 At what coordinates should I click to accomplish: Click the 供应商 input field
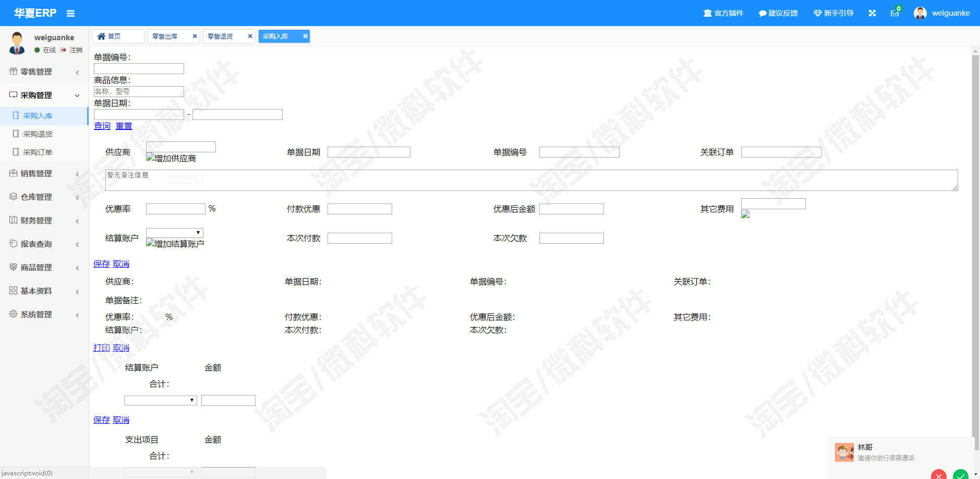coord(181,147)
